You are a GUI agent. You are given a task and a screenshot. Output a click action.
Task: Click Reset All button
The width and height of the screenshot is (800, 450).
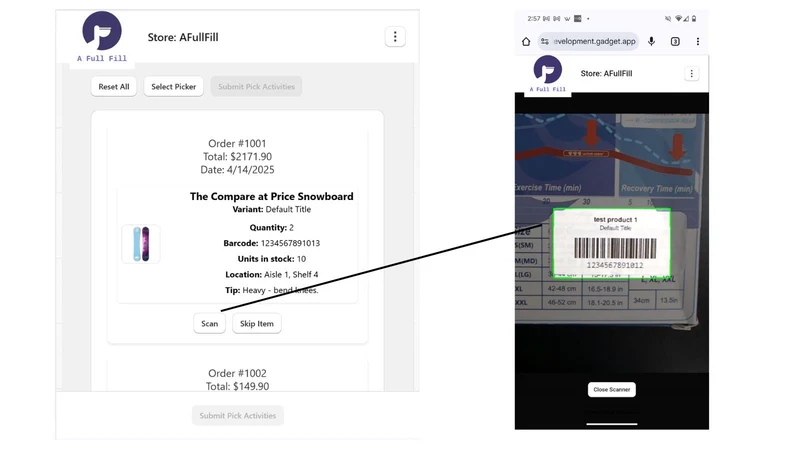point(114,87)
